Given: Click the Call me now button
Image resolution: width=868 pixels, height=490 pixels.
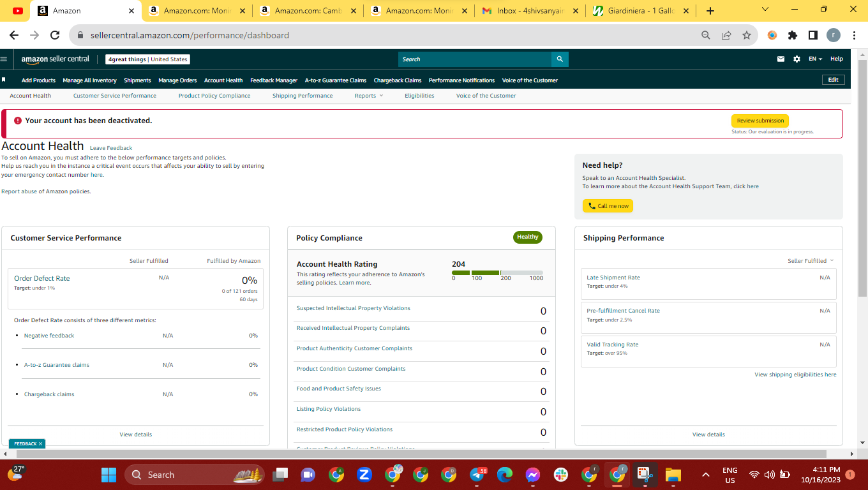Looking at the screenshot, I should (x=608, y=206).
